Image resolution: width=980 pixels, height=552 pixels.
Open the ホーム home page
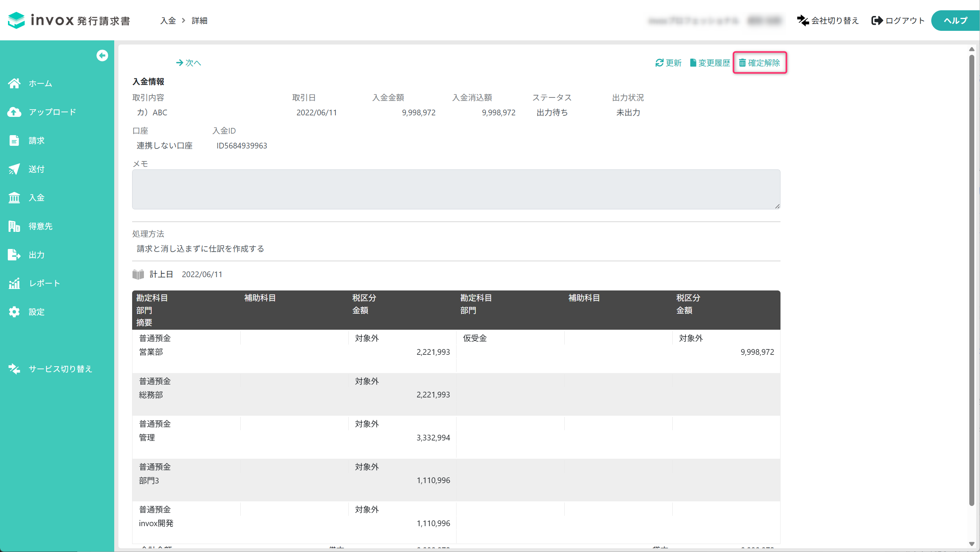point(30,83)
